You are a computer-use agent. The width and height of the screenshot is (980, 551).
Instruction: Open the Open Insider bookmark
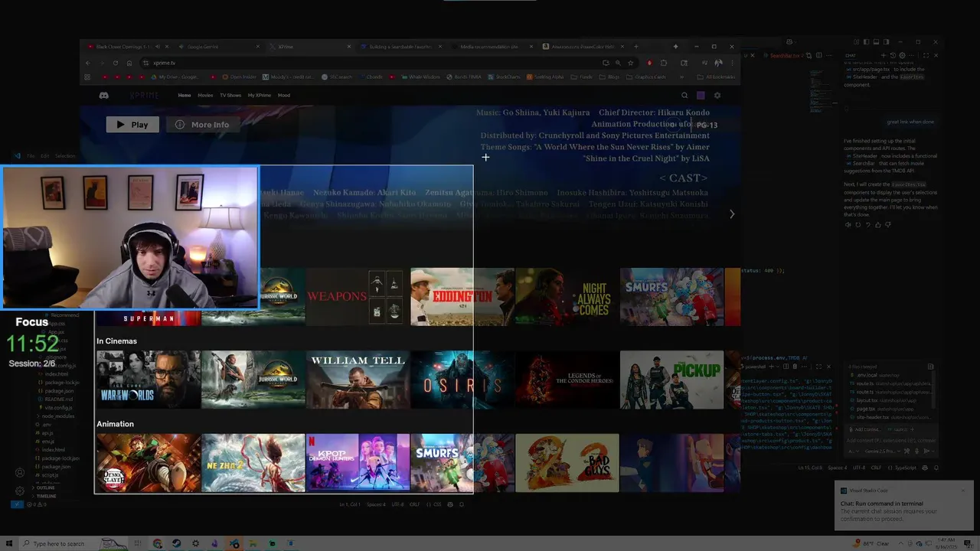[x=239, y=77]
